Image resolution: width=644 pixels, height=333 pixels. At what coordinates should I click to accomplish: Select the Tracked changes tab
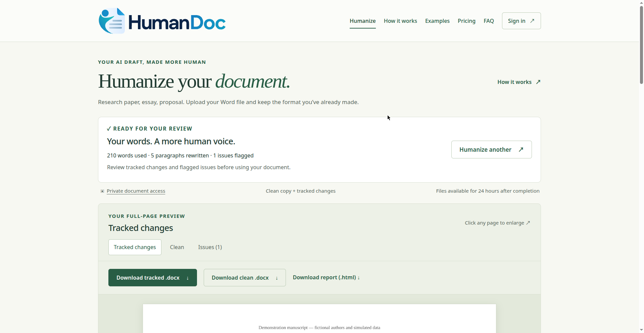tap(135, 247)
